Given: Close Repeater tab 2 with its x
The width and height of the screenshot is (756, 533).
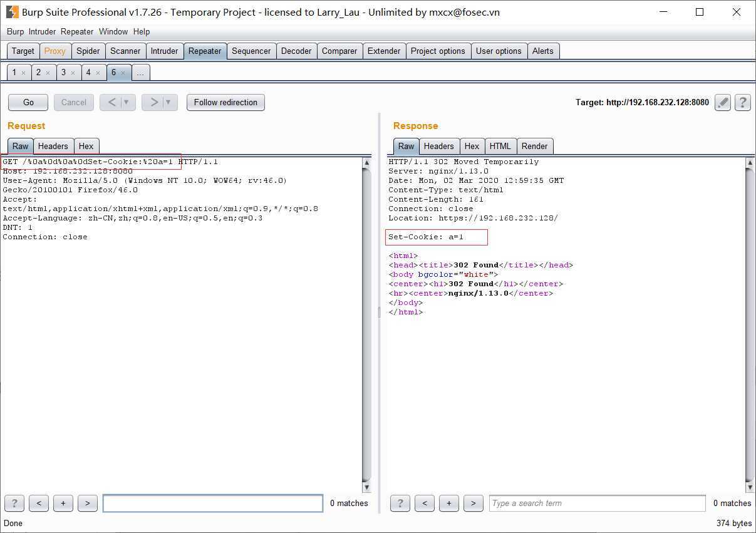Looking at the screenshot, I should [48, 73].
